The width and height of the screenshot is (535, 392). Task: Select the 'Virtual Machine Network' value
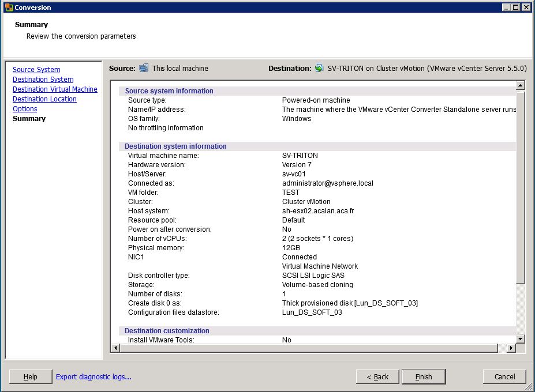coord(320,266)
